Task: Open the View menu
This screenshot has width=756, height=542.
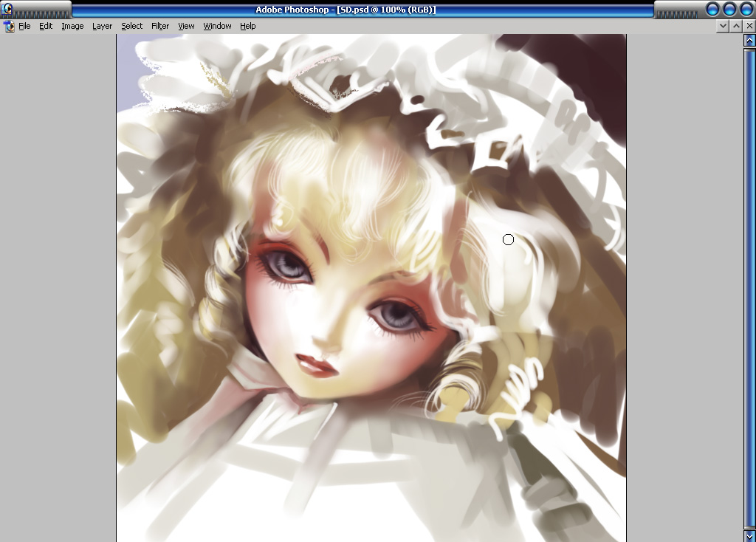Action: coord(186,26)
